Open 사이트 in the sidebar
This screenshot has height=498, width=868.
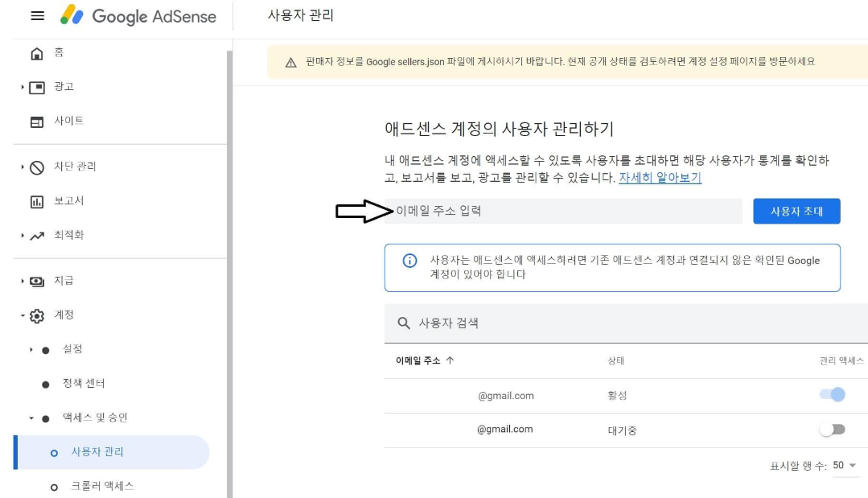pos(68,121)
